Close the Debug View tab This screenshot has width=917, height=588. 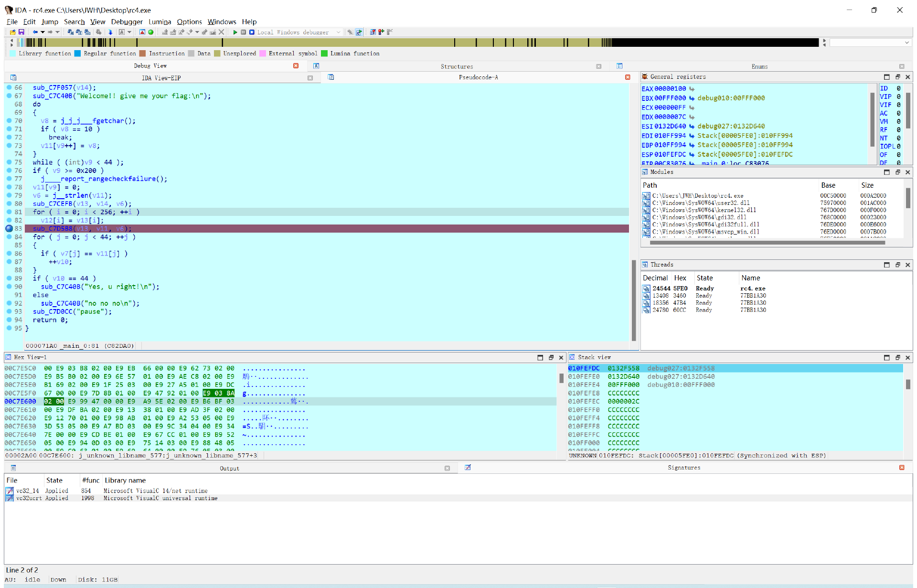296,66
